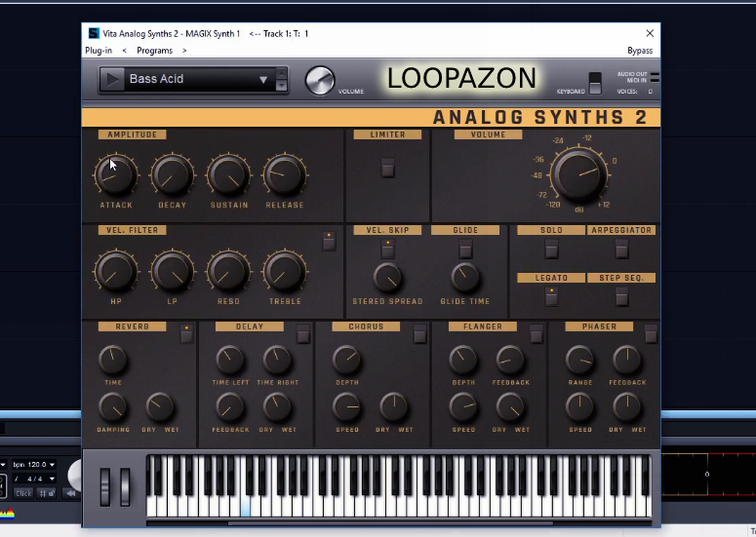Click the Phaser Dry/Wet knob

pos(627,407)
